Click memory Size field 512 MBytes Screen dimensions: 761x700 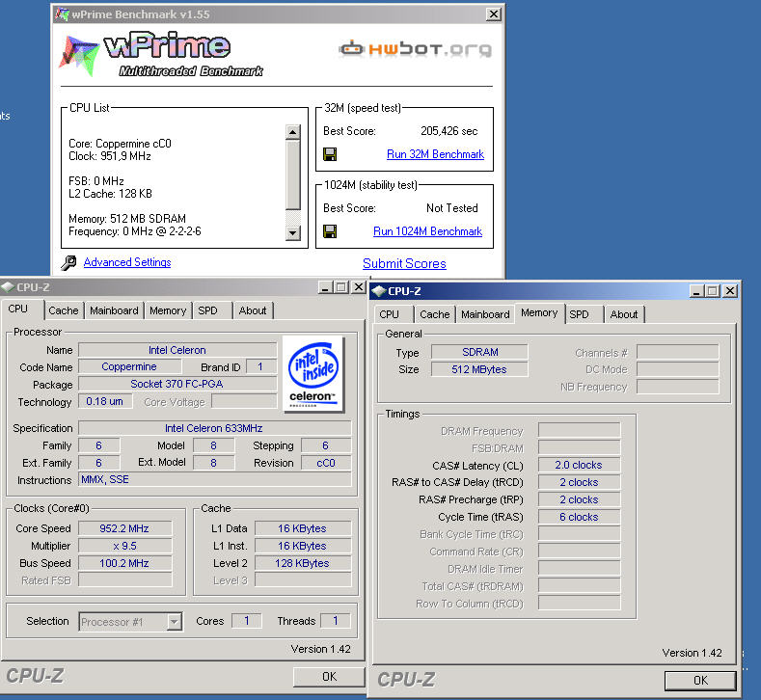pos(479,369)
